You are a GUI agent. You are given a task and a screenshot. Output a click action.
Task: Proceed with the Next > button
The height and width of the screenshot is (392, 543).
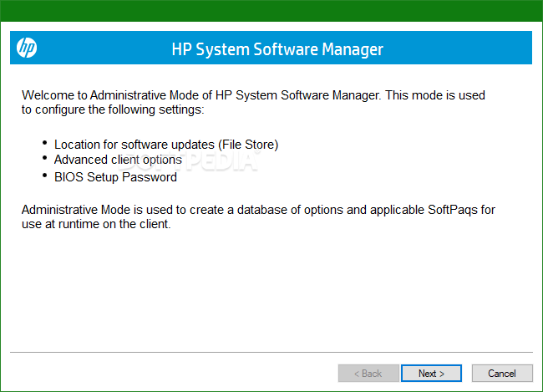click(431, 374)
